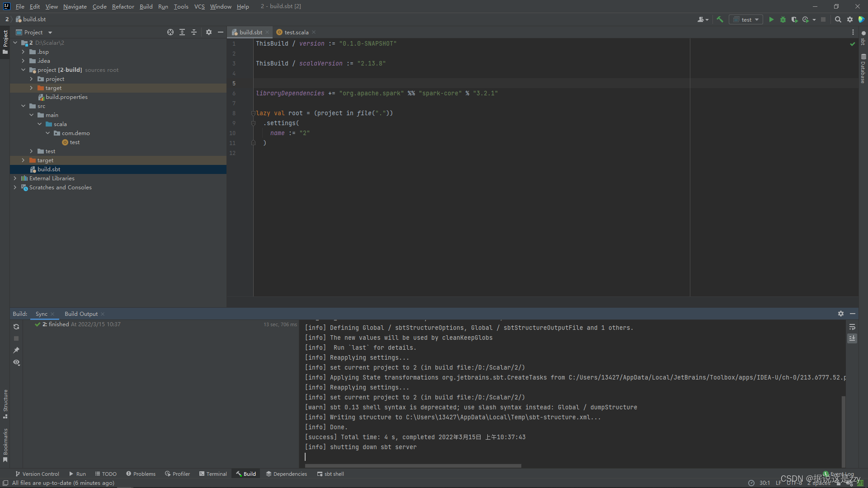Collapse the src folder tree
868x488 pixels.
click(23, 106)
